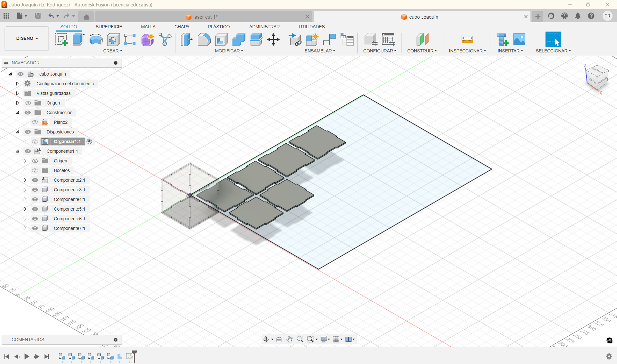Activate the Organizar1:1 radio button
617x364 pixels.
pyautogui.click(x=89, y=141)
